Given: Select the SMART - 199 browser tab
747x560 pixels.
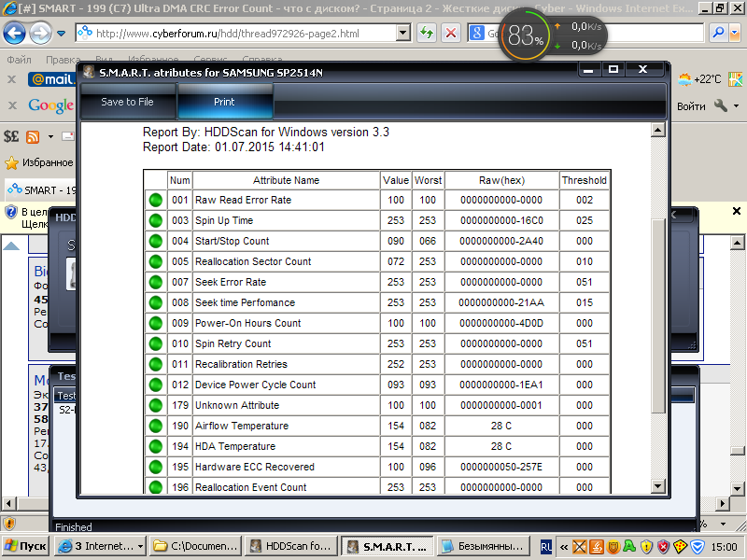Looking at the screenshot, I should coord(42,190).
